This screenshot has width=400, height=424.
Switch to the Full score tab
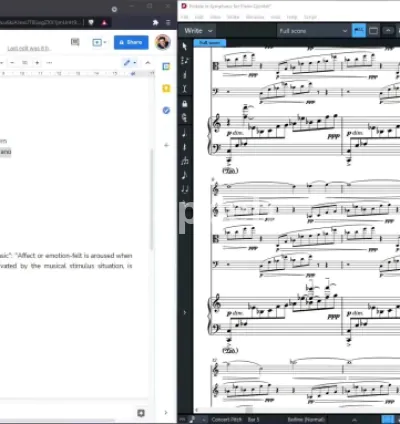click(210, 43)
